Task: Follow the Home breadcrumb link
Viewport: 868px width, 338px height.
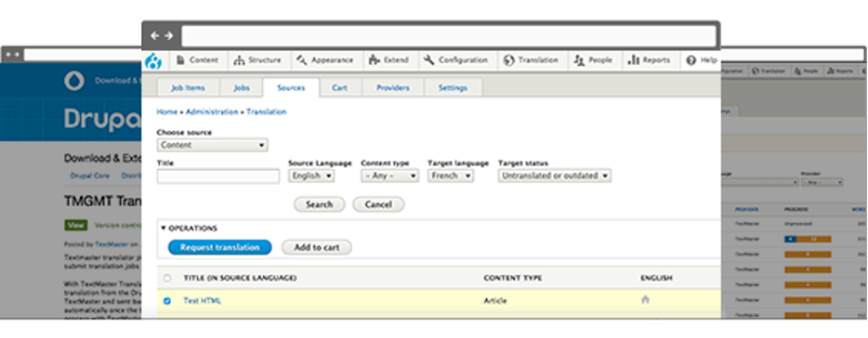Action: coord(166,111)
